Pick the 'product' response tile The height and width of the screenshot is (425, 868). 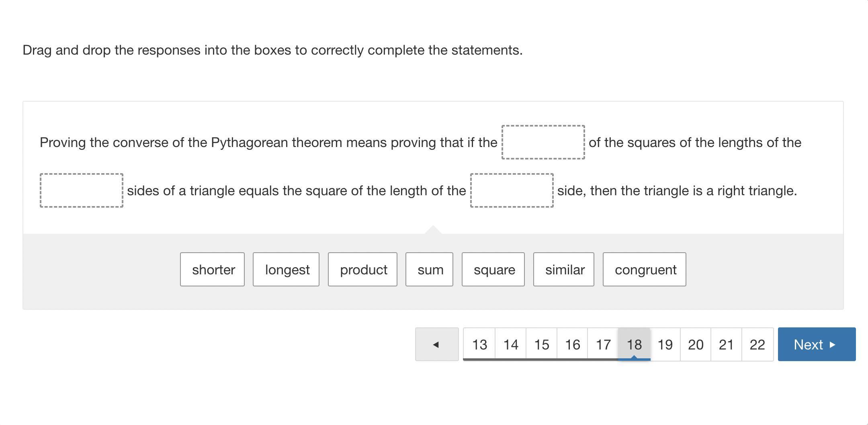point(362,270)
